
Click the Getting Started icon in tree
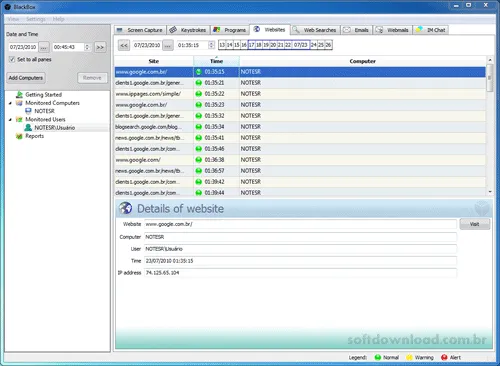pos(19,95)
